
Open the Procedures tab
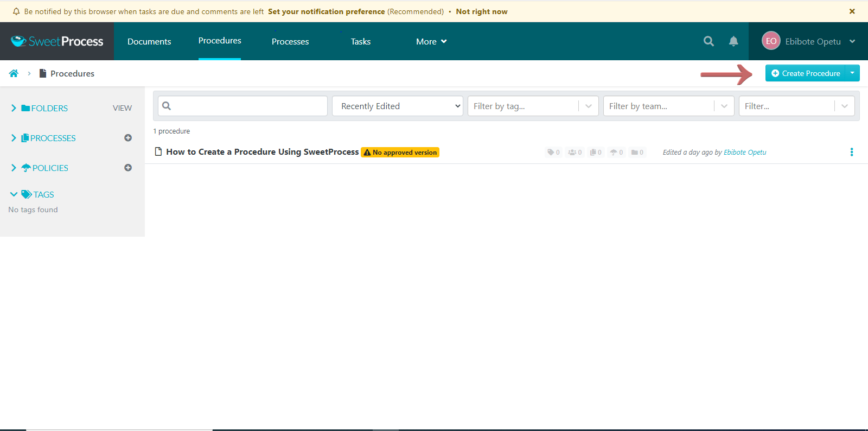[220, 41]
